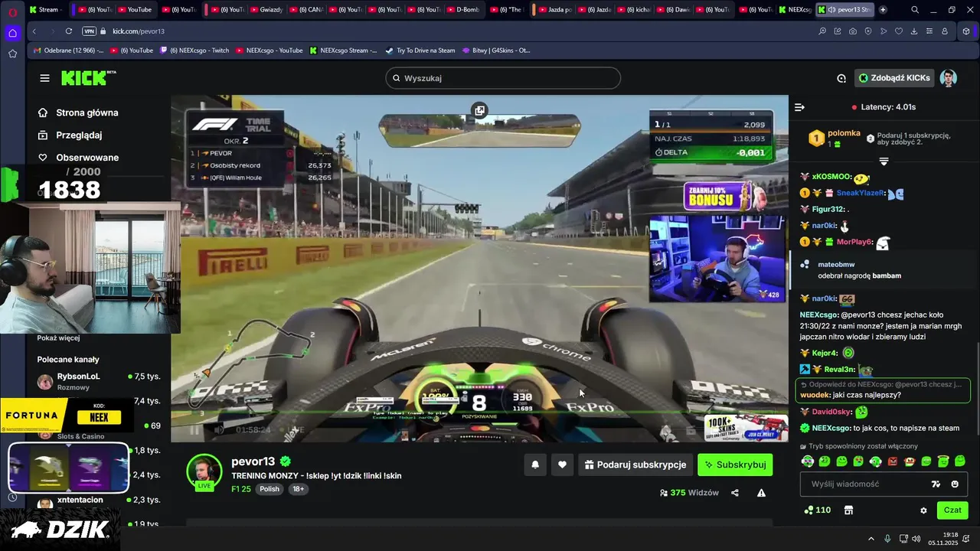Open the Kick hamburger sidebar menu
This screenshot has height=551, width=980.
click(44, 78)
